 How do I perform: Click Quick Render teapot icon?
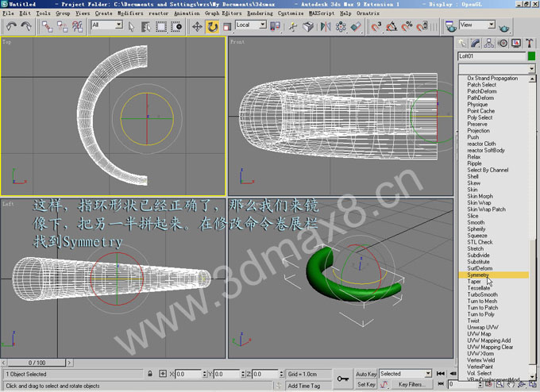503,27
